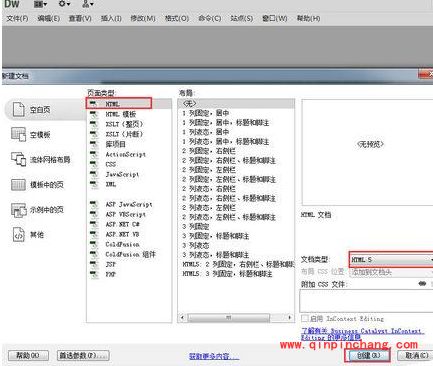The width and height of the screenshot is (433, 366).
Task: Select the 空模板 category icon
Action: (18, 134)
